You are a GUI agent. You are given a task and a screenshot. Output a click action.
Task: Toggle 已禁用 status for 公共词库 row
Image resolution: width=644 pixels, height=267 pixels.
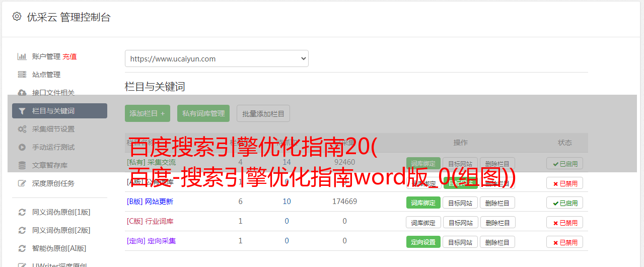[x=564, y=183]
